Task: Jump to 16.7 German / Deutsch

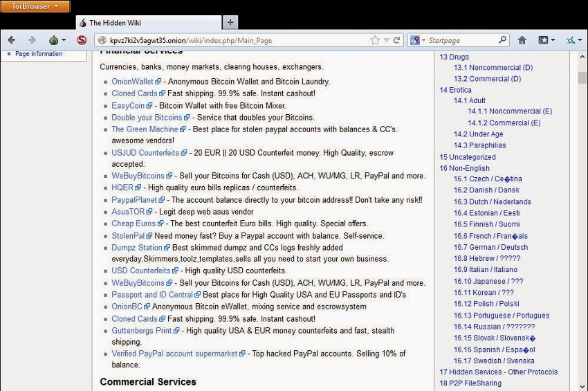Action: [491, 247]
